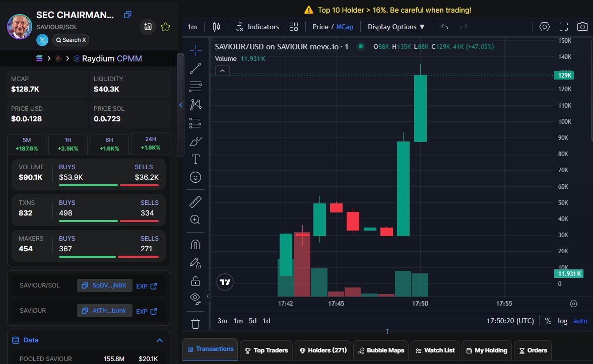This screenshot has width=593, height=364.
Task: Toggle magnet mode for drawings
Action: [195, 245]
